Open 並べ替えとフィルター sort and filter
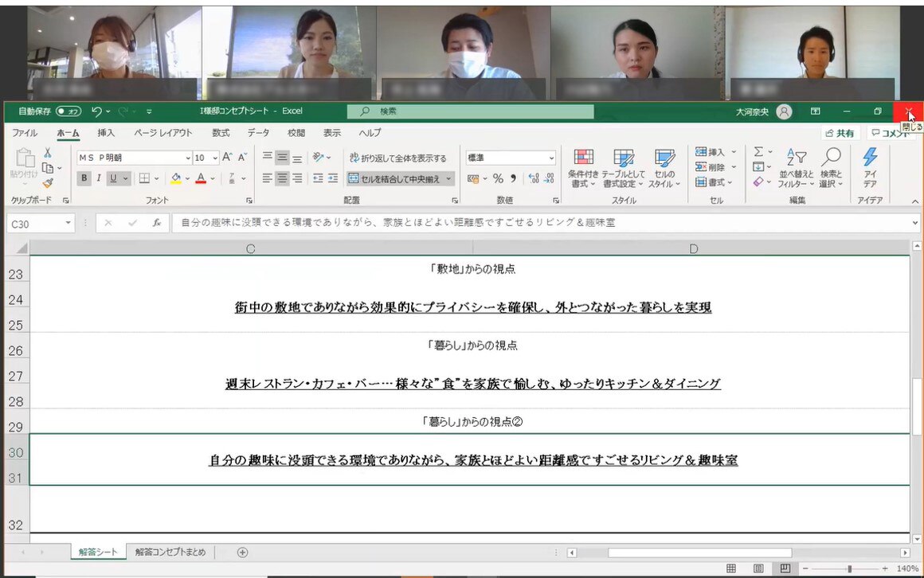This screenshot has height=578, width=924. (x=796, y=168)
